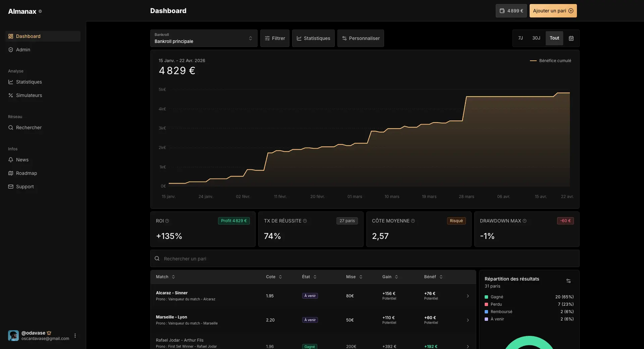Click the Personnaliser button
The image size is (644, 349).
(361, 38)
